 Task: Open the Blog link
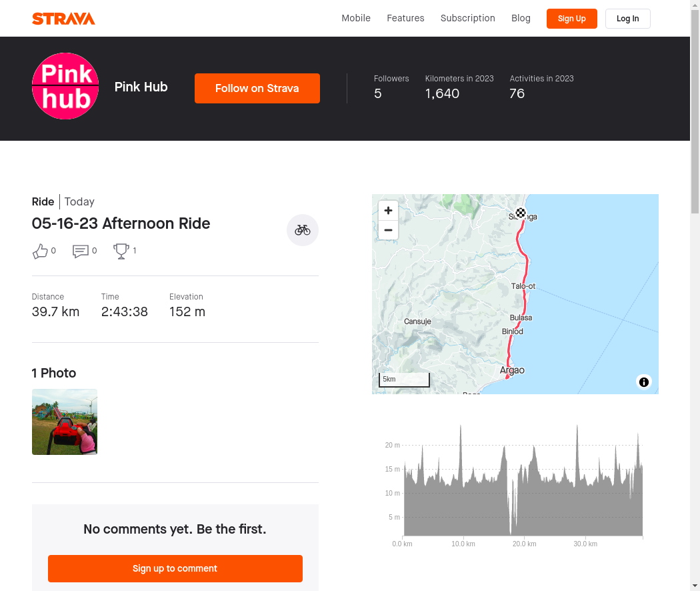521,18
